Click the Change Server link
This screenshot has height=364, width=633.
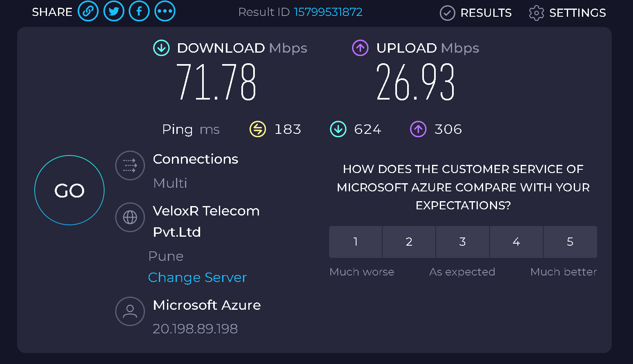pos(198,277)
